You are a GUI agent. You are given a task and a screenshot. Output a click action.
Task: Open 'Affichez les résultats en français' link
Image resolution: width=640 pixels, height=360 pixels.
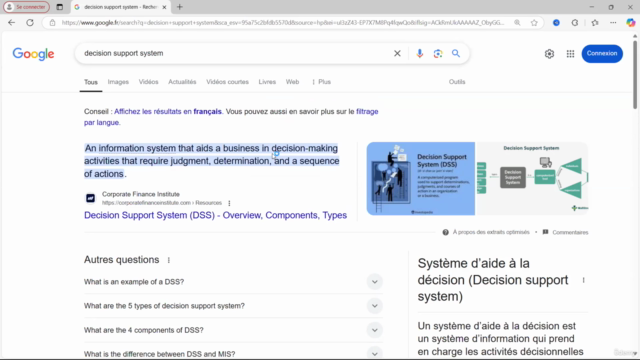click(x=168, y=111)
